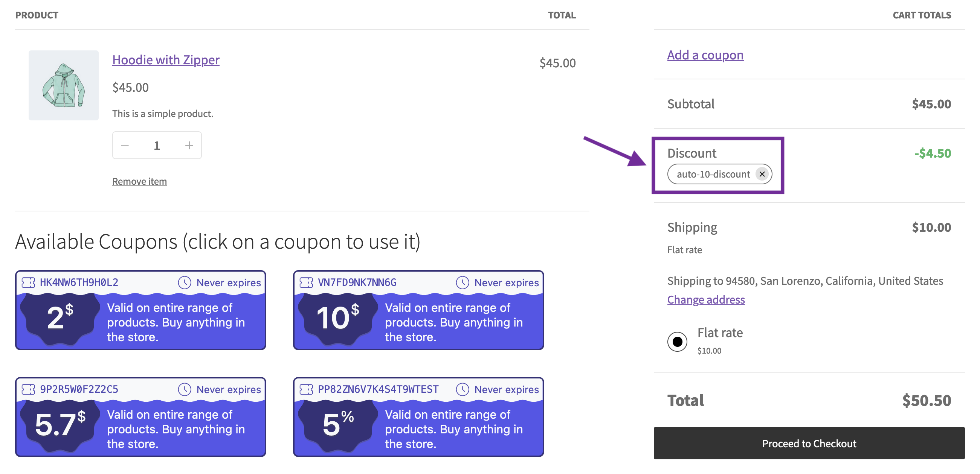Click Proceed to Checkout
This screenshot has height=474, width=980.
[808, 443]
